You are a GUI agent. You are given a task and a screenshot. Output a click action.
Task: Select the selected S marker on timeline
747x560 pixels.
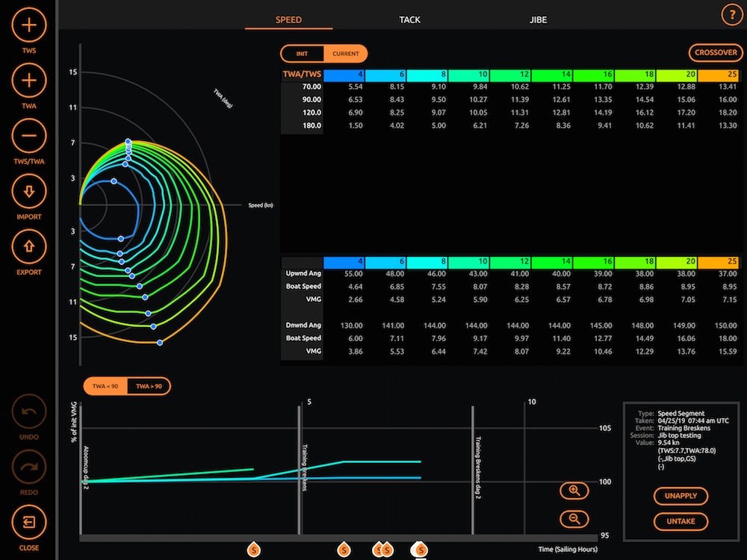421,550
